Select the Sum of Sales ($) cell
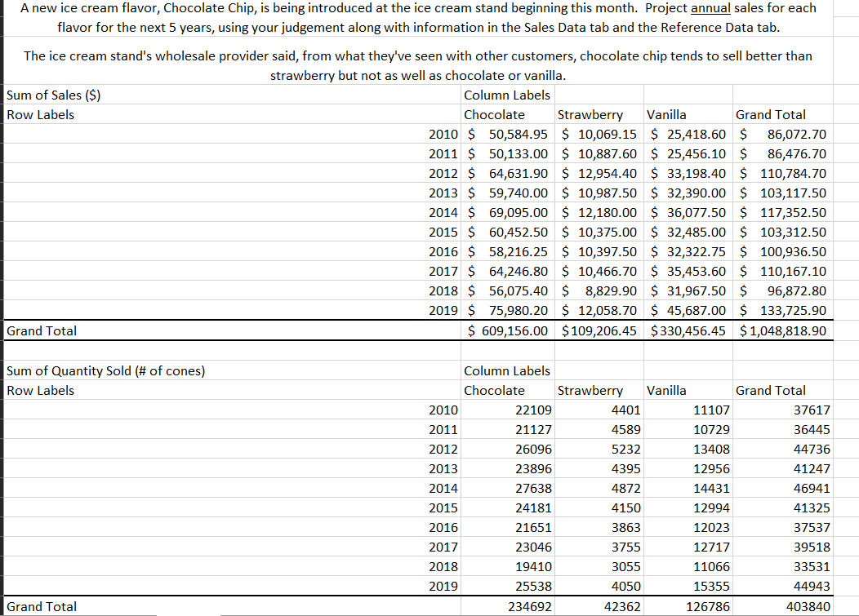Screen dimensions: 859x616 click(x=232, y=95)
